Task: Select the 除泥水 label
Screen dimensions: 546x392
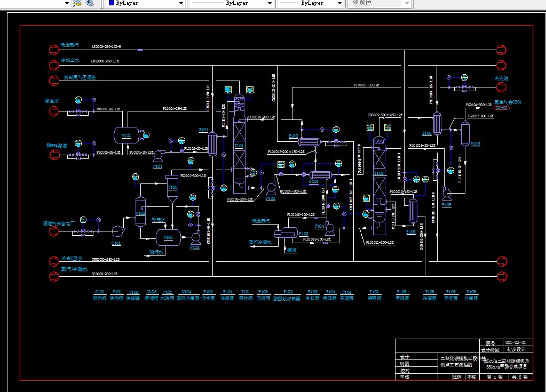Action: pyautogui.click(x=157, y=252)
